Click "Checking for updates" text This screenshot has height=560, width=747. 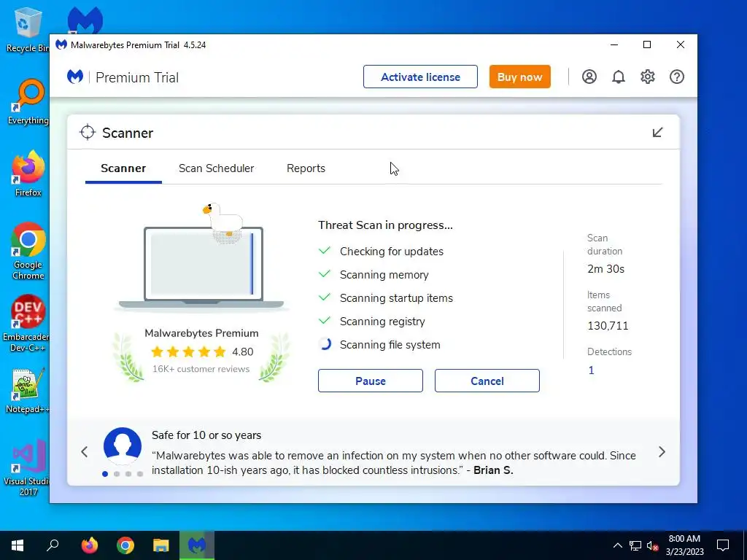click(x=392, y=252)
